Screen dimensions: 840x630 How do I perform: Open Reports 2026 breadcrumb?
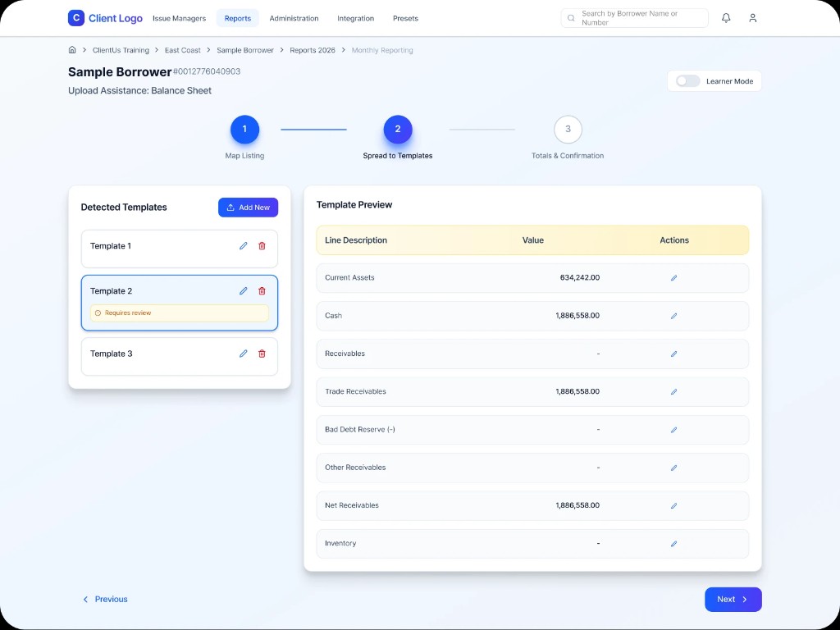click(x=313, y=50)
